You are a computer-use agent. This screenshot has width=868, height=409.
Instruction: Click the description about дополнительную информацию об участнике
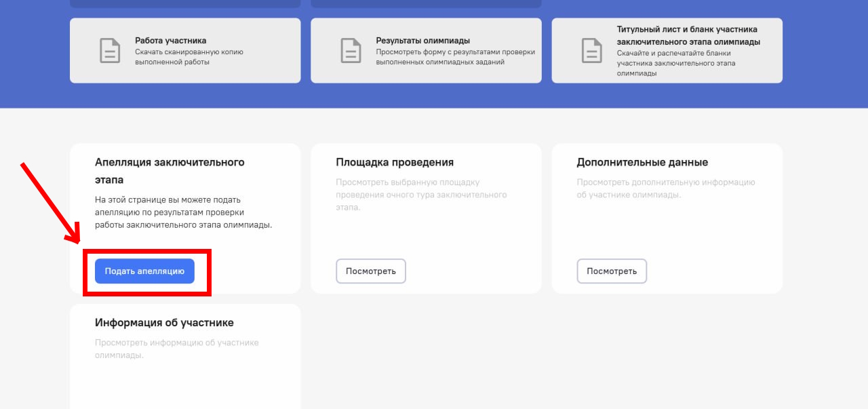[x=665, y=189]
